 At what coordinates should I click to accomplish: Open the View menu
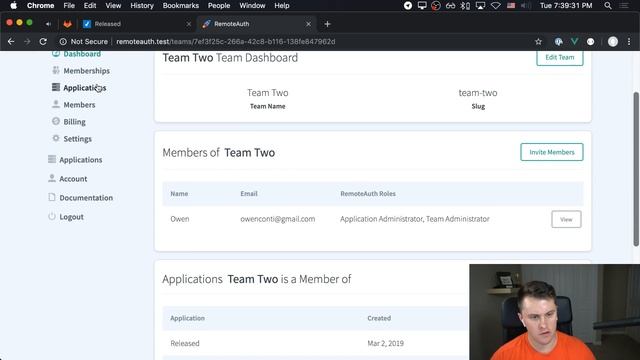(113, 6)
